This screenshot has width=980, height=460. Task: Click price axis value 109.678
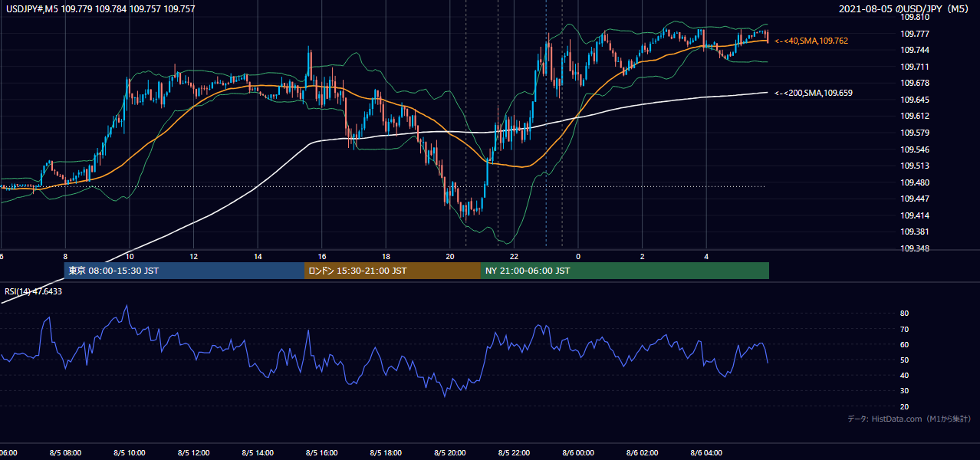(914, 83)
